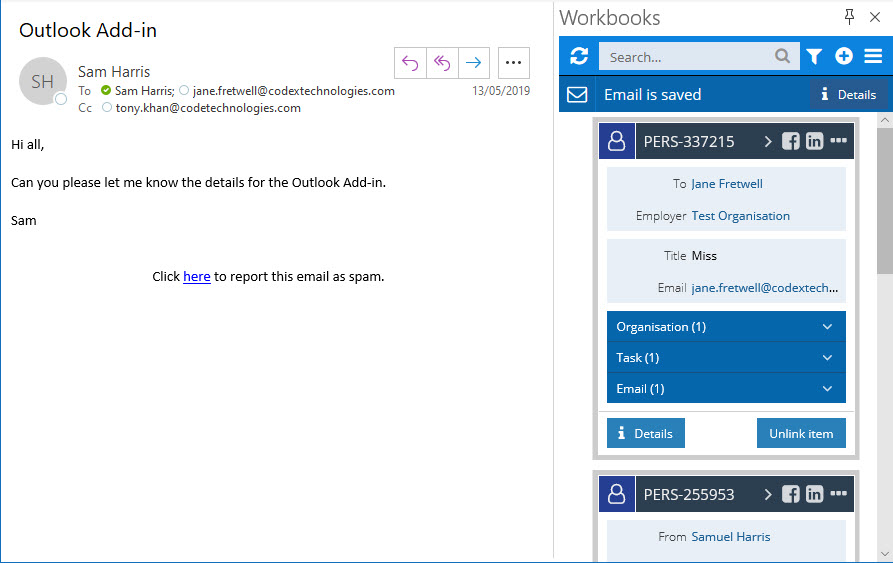Click the Workbooks scrollbar down arrow
Image resolution: width=893 pixels, height=563 pixels.
pos(884,553)
